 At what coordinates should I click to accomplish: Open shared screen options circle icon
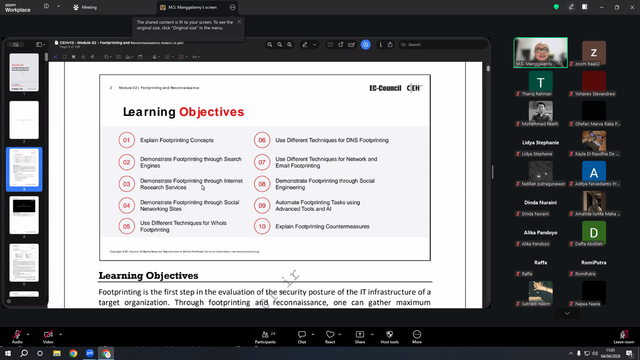[233, 7]
